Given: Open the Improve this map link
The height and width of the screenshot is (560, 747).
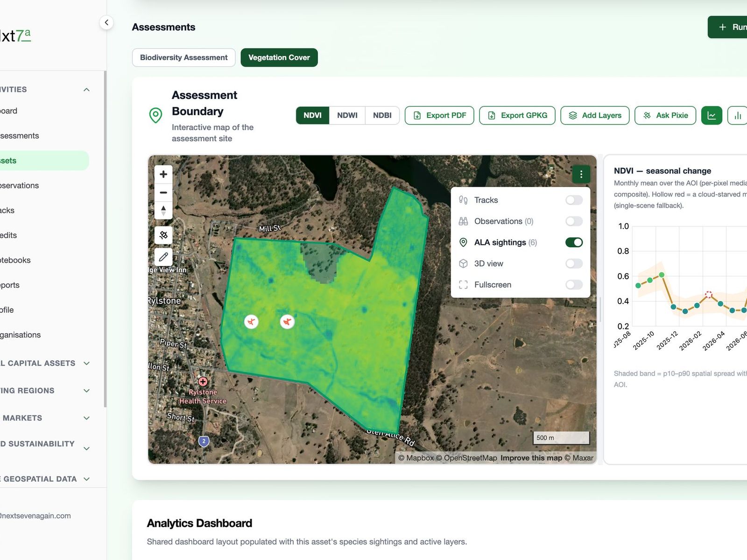Looking at the screenshot, I should coord(531,458).
